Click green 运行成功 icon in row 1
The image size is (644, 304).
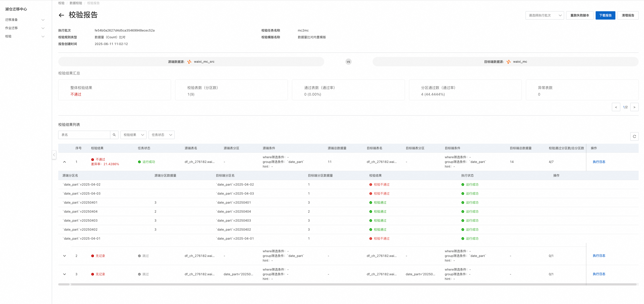point(139,162)
